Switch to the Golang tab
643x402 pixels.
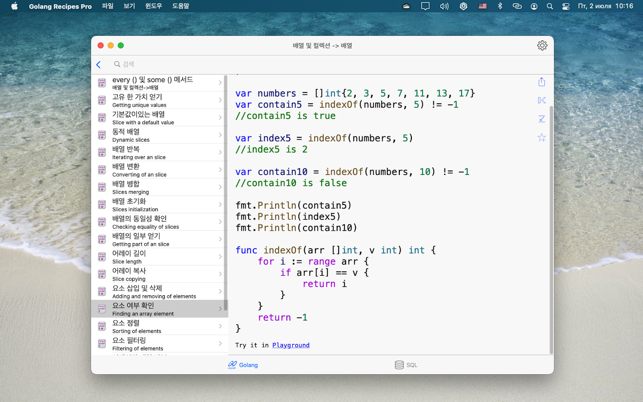pos(243,365)
